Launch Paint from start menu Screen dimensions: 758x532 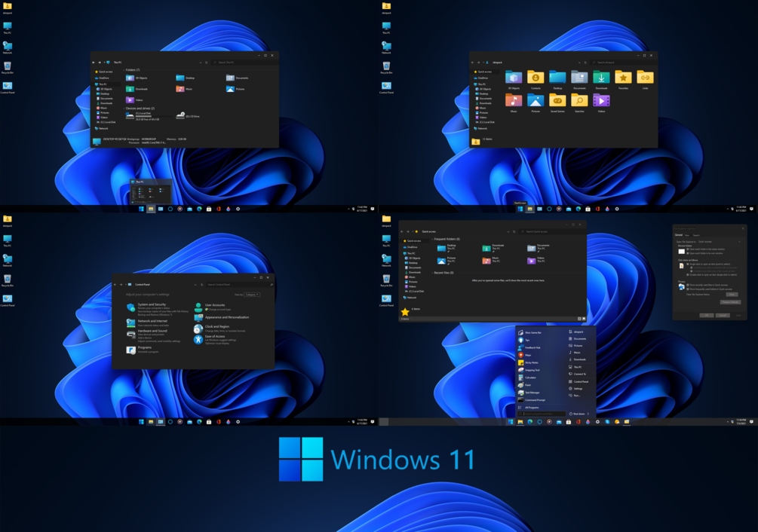[x=524, y=385]
